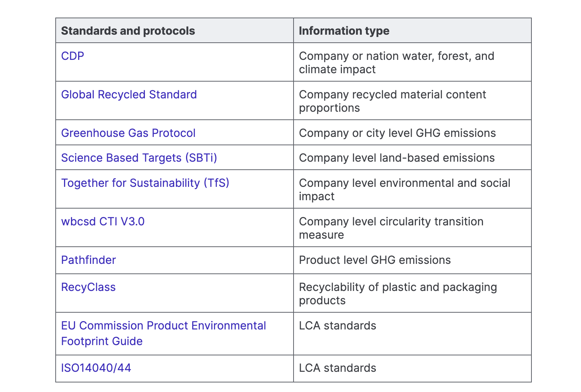Click the Company recycled material content proportions cell
The width and height of the screenshot is (581, 392).
point(392,101)
